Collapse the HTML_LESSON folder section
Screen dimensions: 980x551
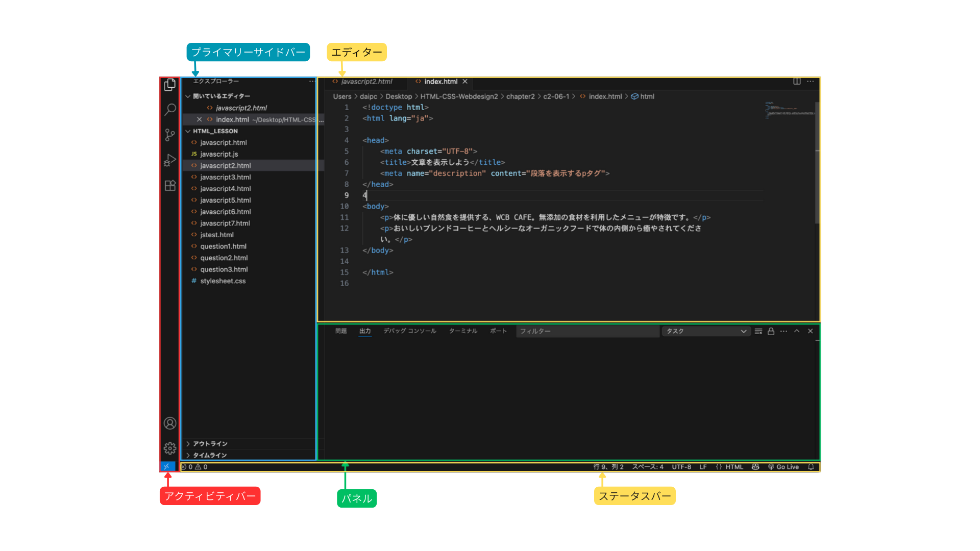(x=214, y=131)
